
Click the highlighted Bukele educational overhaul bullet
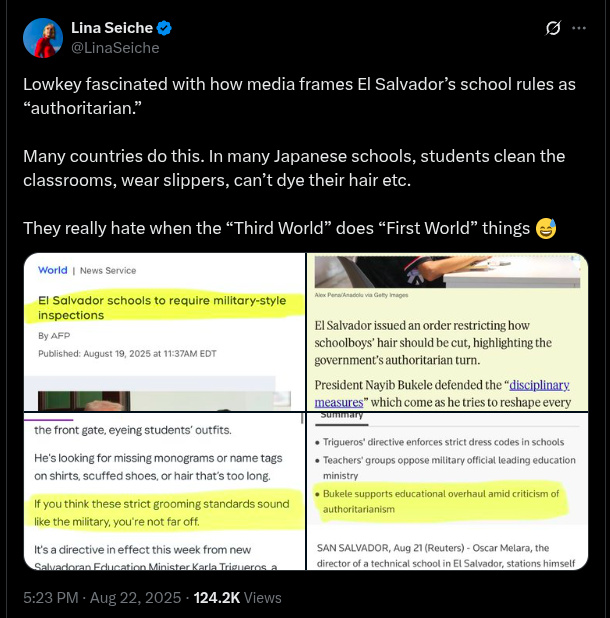pos(441,501)
